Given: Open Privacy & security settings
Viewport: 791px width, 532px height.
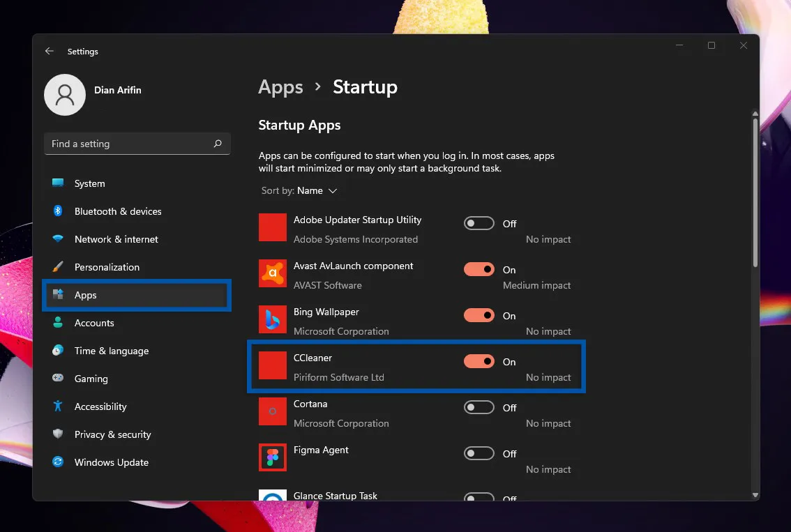Looking at the screenshot, I should point(113,434).
